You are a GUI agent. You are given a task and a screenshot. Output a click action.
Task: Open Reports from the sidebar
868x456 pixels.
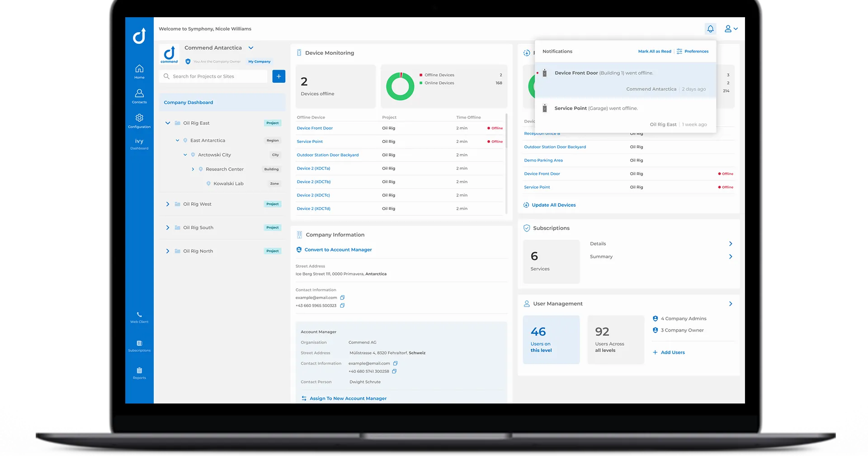(x=139, y=375)
